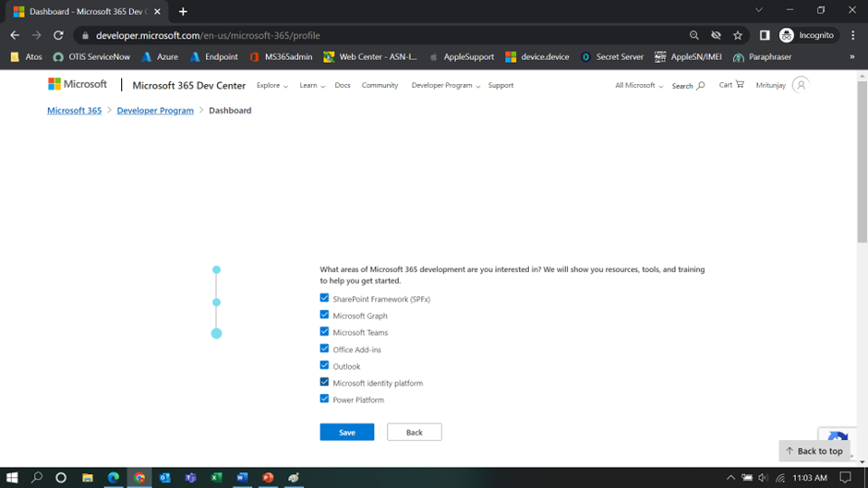
Task: Follow the Microsoft 365 breadcrumb link
Action: [x=74, y=110]
